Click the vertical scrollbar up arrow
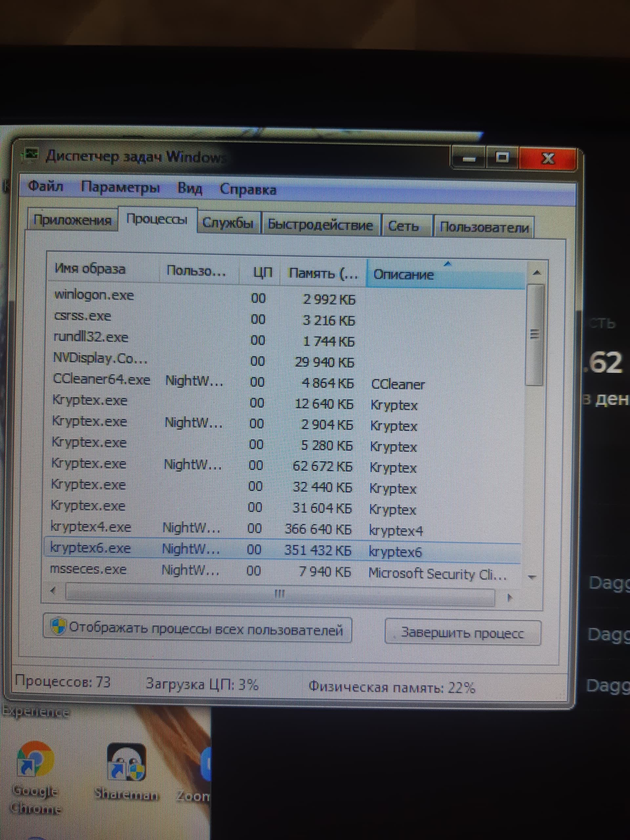The width and height of the screenshot is (630, 840). [x=536, y=272]
